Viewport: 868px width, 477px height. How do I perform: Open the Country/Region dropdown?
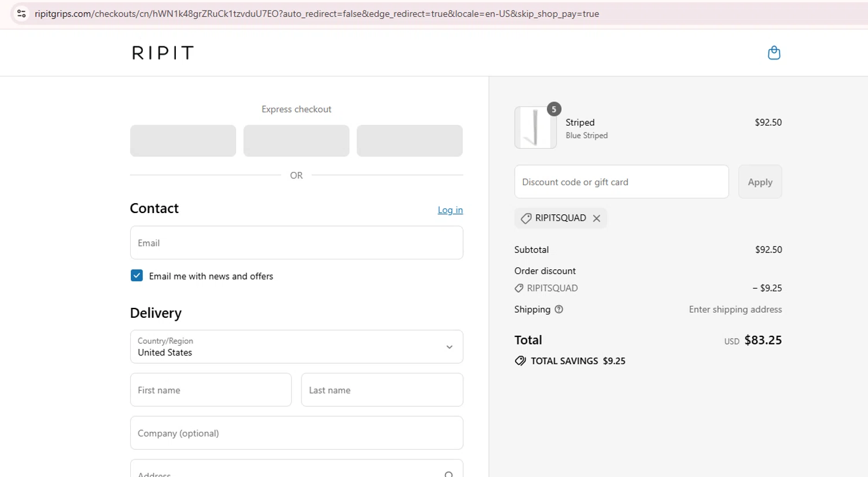click(296, 347)
